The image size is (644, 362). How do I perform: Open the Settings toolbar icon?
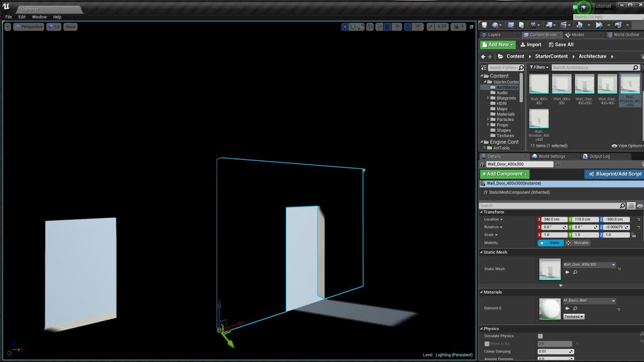pyautogui.click(x=533, y=25)
